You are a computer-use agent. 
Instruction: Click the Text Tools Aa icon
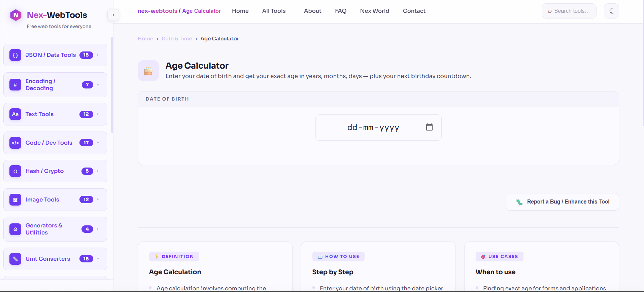tap(15, 114)
